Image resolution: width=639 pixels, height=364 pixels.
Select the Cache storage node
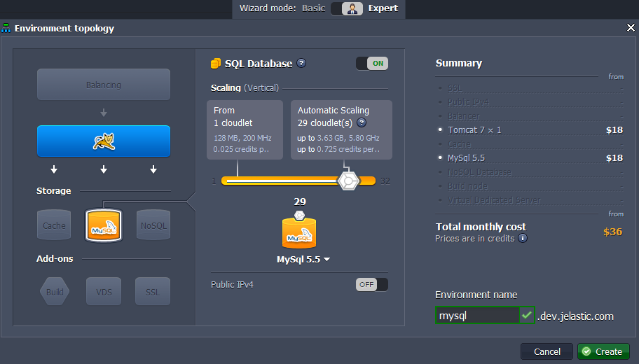54,225
